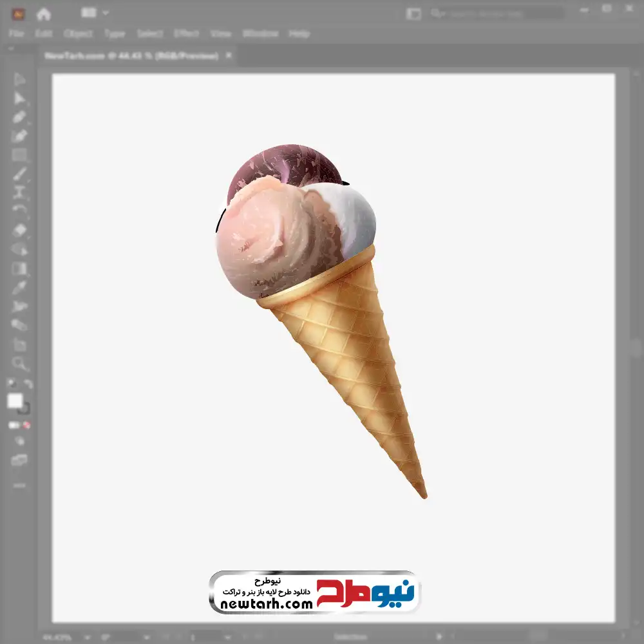Select the Eraser tool
Image resolution: width=644 pixels, height=644 pixels.
tap(19, 230)
